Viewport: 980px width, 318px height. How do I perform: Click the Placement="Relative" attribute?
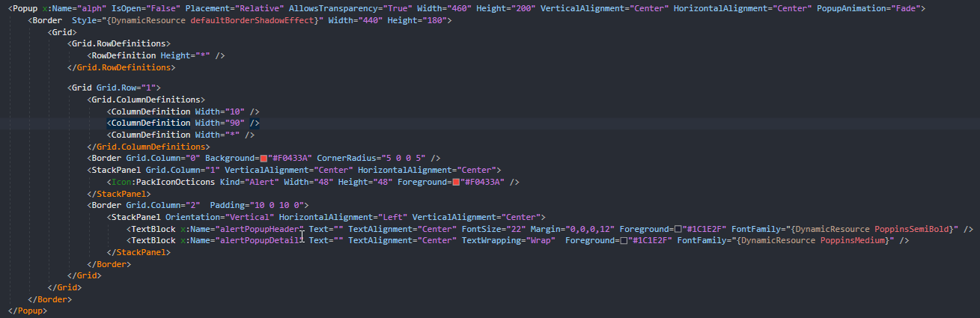(234, 8)
